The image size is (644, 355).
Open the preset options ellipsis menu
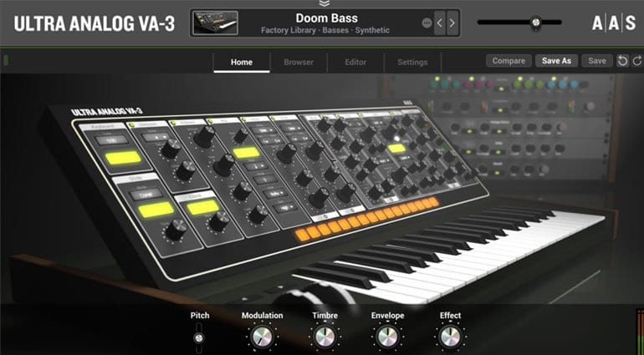click(427, 23)
